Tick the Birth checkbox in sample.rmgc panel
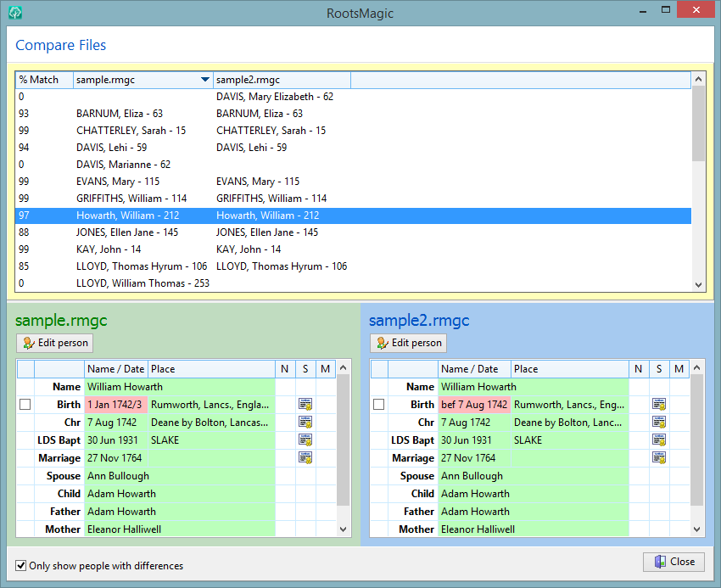 pyautogui.click(x=25, y=405)
